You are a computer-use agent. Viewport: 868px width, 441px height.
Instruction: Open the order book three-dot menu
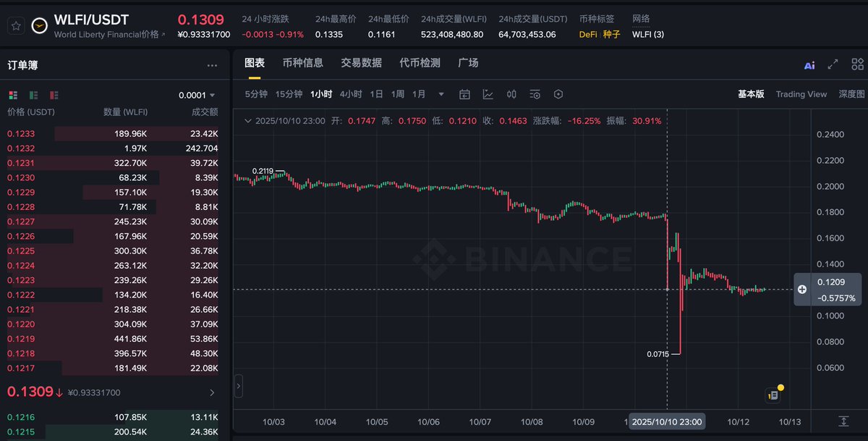[x=212, y=65]
